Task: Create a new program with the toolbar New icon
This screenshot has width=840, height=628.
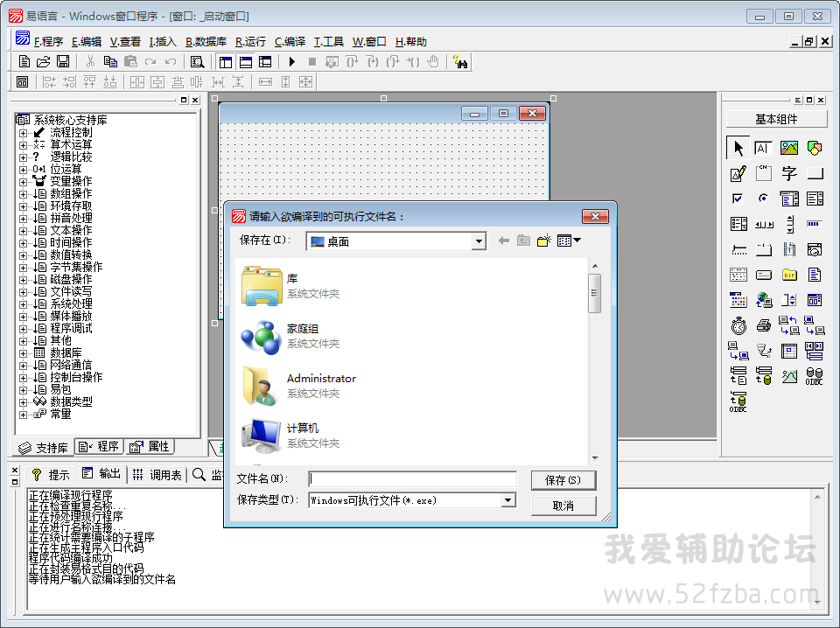Action: click(24, 61)
